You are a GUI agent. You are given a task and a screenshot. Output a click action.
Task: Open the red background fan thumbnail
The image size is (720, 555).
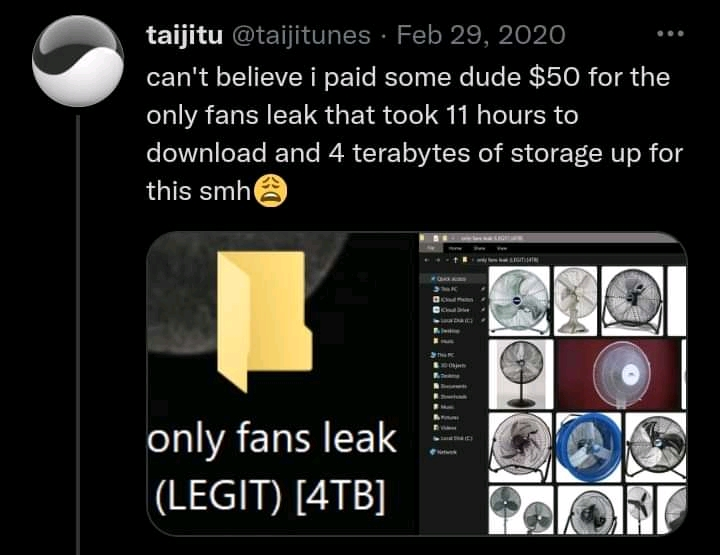(x=619, y=374)
